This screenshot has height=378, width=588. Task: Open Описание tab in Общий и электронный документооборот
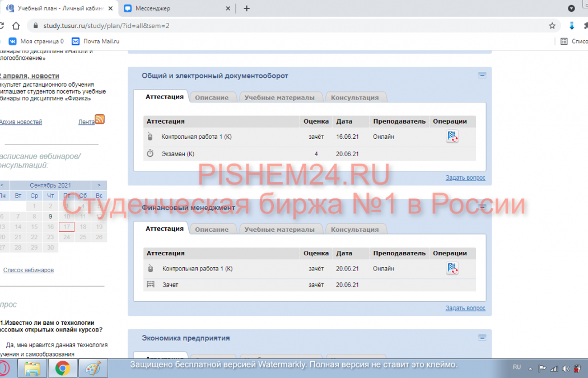pyautogui.click(x=212, y=97)
